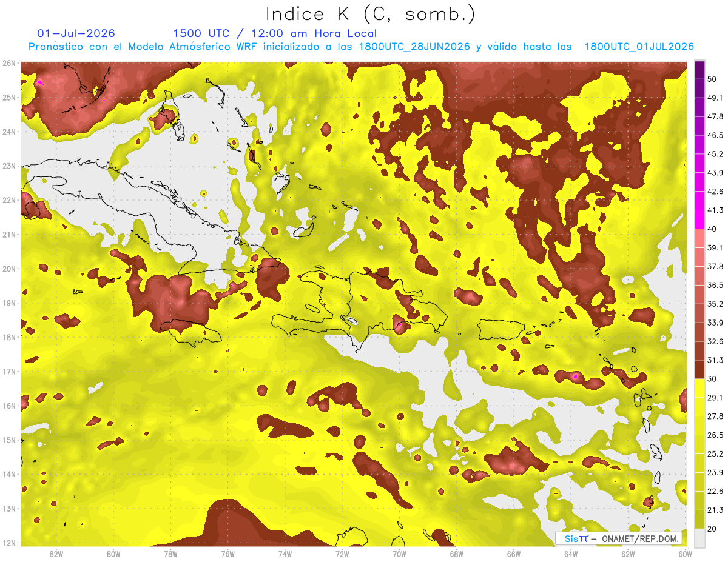This screenshot has height=562, width=728.
Task: Click colorbar value '20'
Action: pos(713,529)
